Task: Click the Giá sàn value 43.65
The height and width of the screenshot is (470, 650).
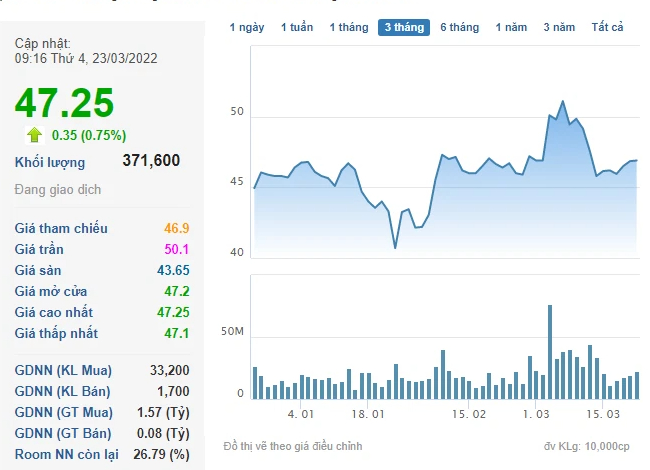Action: [171, 271]
